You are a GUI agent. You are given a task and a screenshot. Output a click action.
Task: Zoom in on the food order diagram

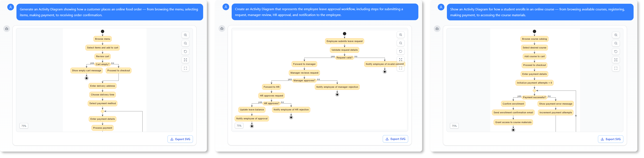(x=185, y=35)
